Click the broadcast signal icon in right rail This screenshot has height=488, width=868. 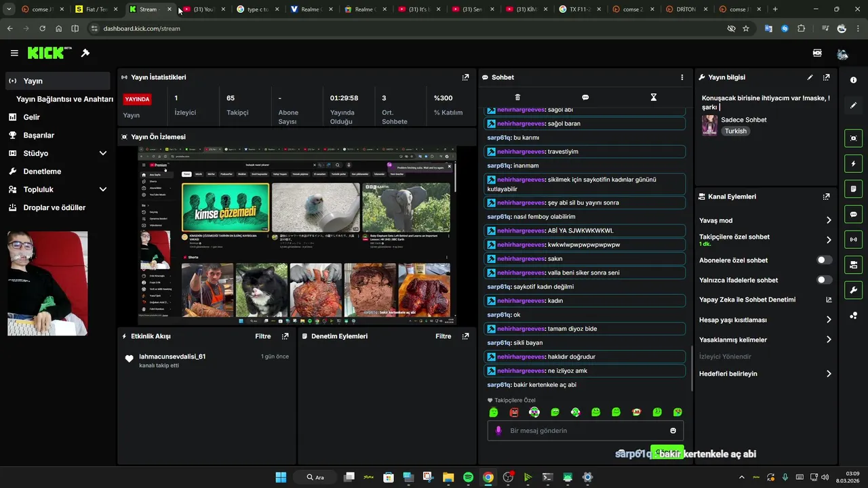coord(853,239)
